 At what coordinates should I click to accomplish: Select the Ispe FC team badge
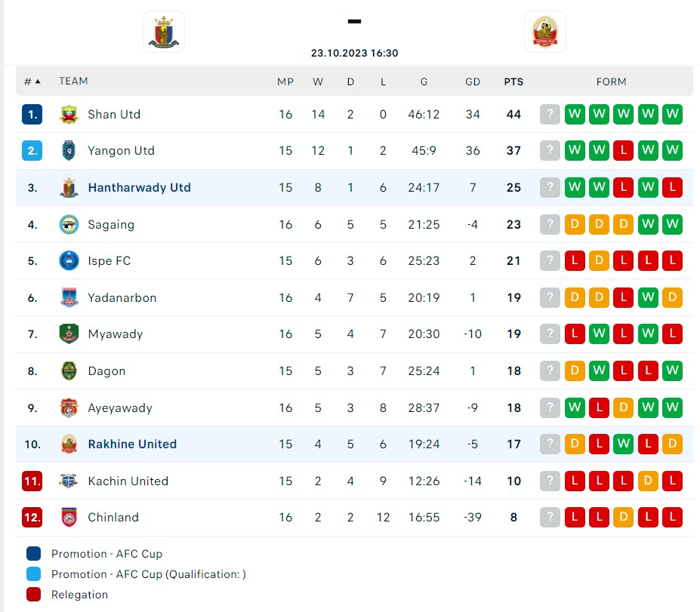pyautogui.click(x=68, y=260)
